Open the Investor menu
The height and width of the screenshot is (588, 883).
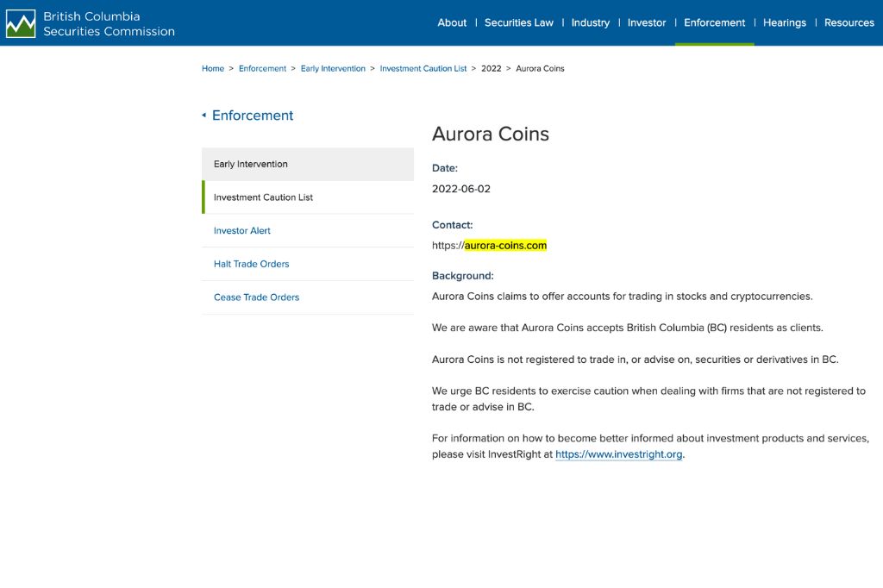click(x=647, y=23)
